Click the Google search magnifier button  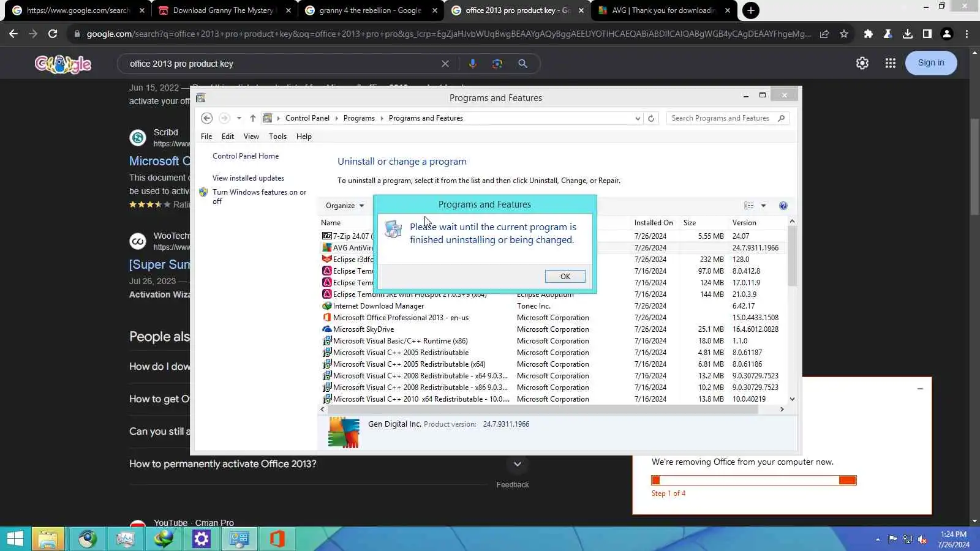click(522, 64)
